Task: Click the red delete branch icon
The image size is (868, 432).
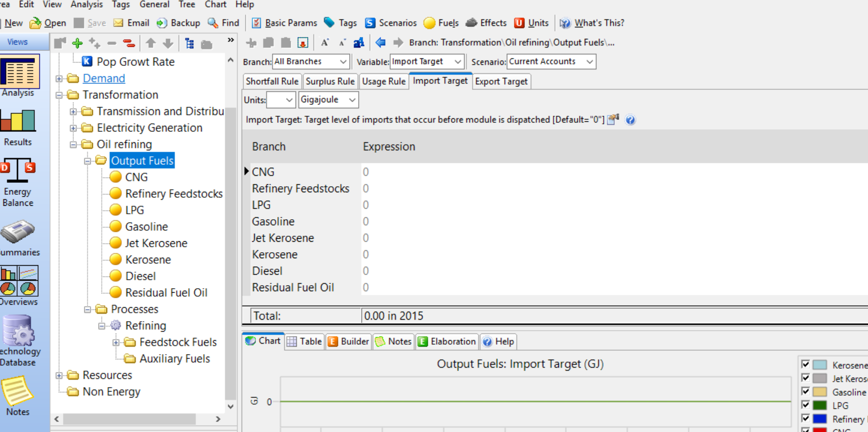Action: [x=129, y=43]
